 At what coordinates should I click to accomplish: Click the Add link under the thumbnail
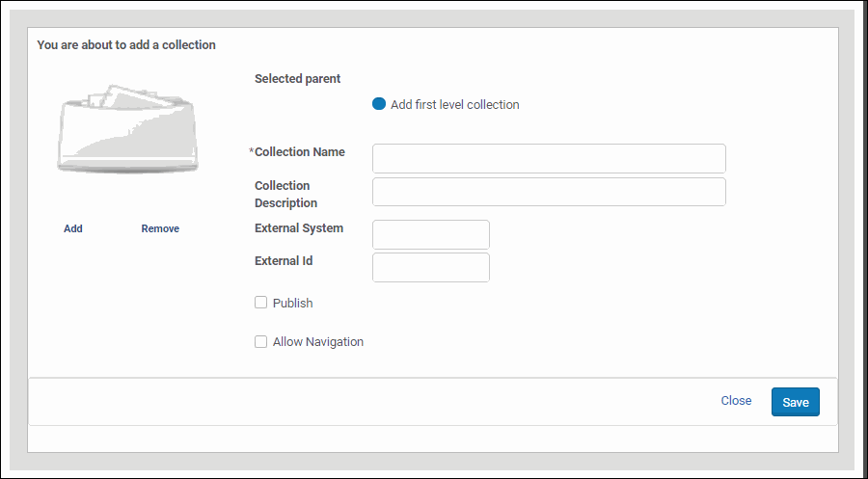click(x=73, y=229)
